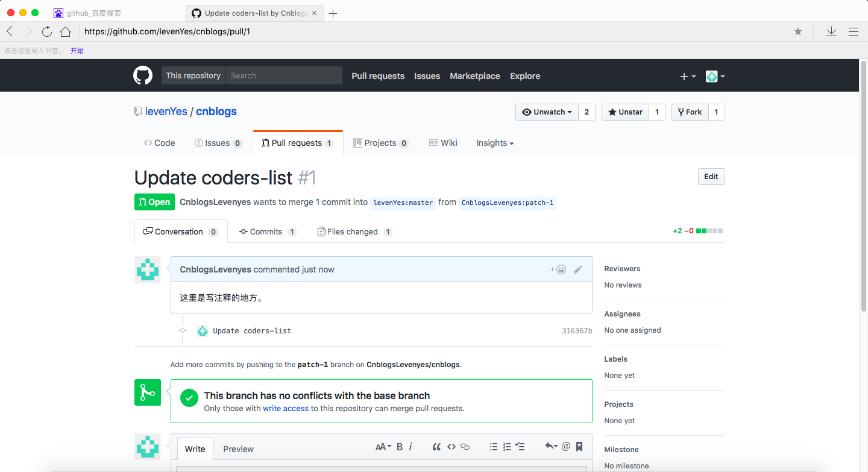This screenshot has height=472, width=868.
Task: Add a task list in comment editor
Action: [520, 447]
